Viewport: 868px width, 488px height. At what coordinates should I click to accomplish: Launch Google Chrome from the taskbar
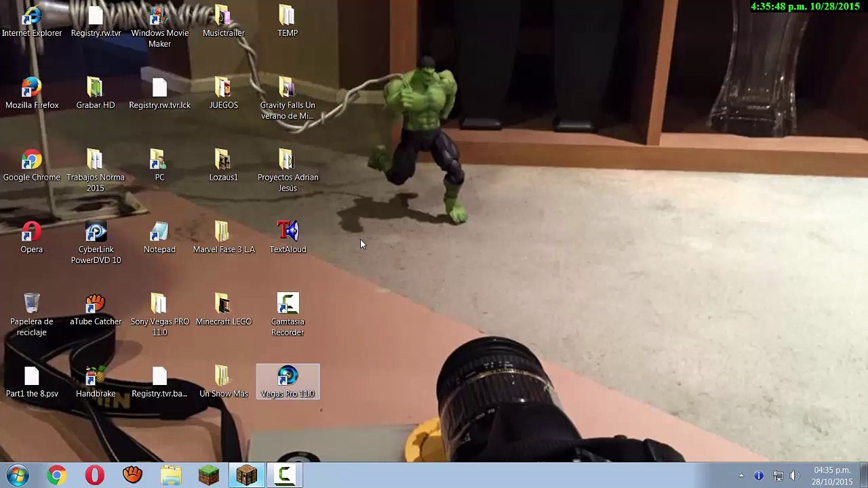tap(57, 475)
